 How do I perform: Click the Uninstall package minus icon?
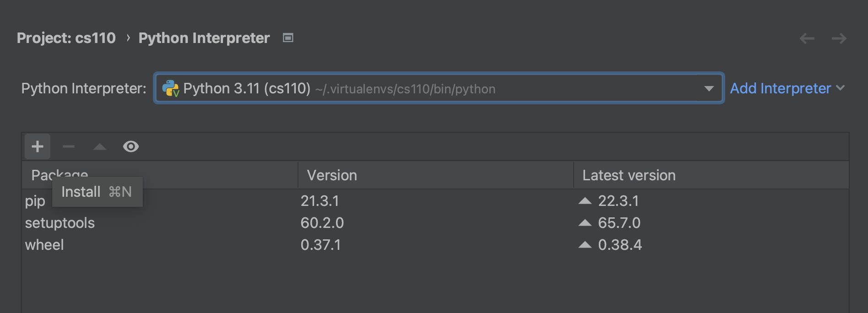coord(68,146)
